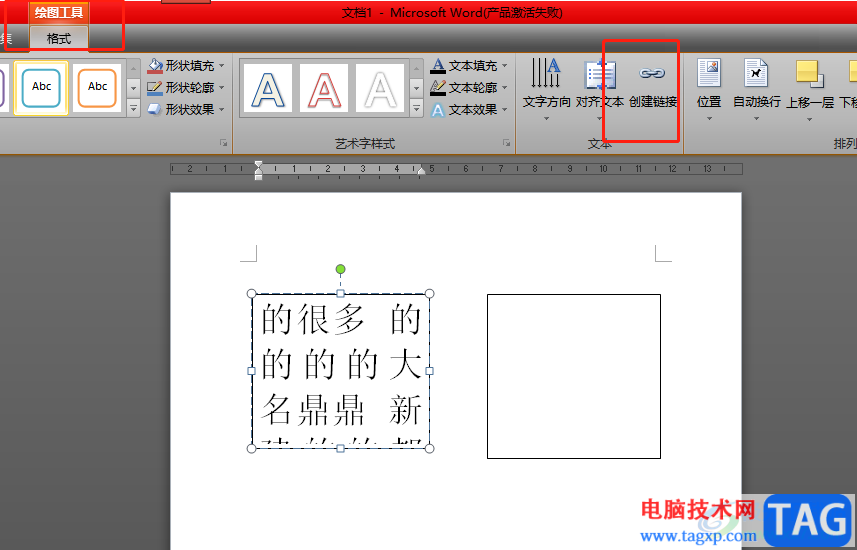Screen dimensions: 857x550
Task: Click text box bottom-left corner handle
Action: click(x=251, y=449)
